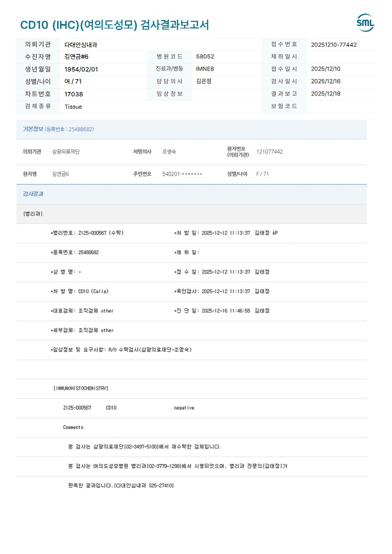Viewport: 392px width, 554px height.
Task: Select attending doctor 김은정
Action: 204,81
